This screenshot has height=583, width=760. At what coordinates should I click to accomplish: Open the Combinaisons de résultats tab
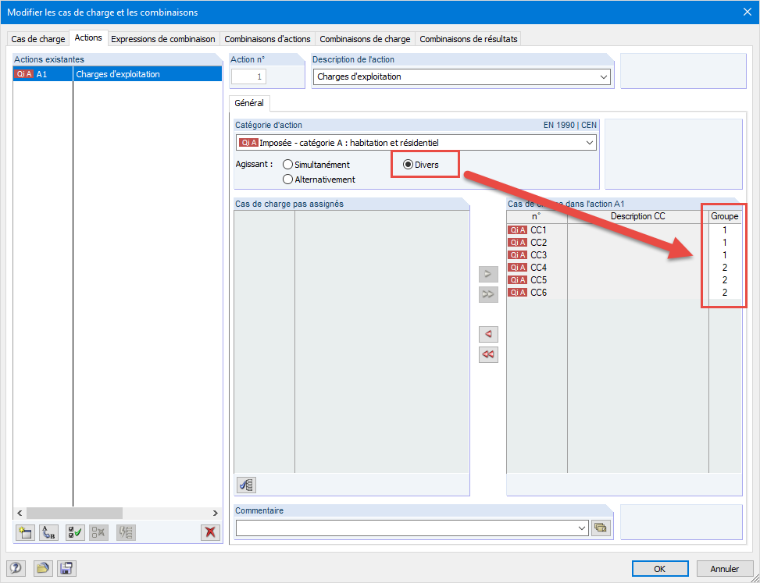point(468,39)
